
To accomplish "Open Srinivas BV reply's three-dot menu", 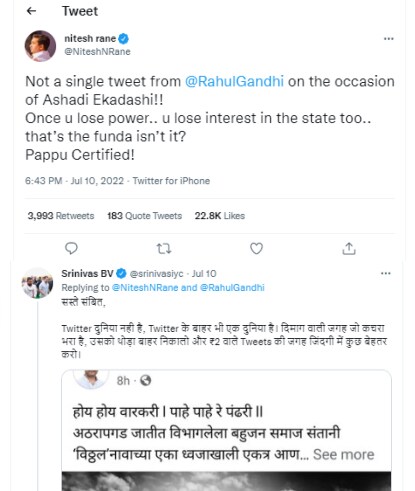I will (386, 273).
